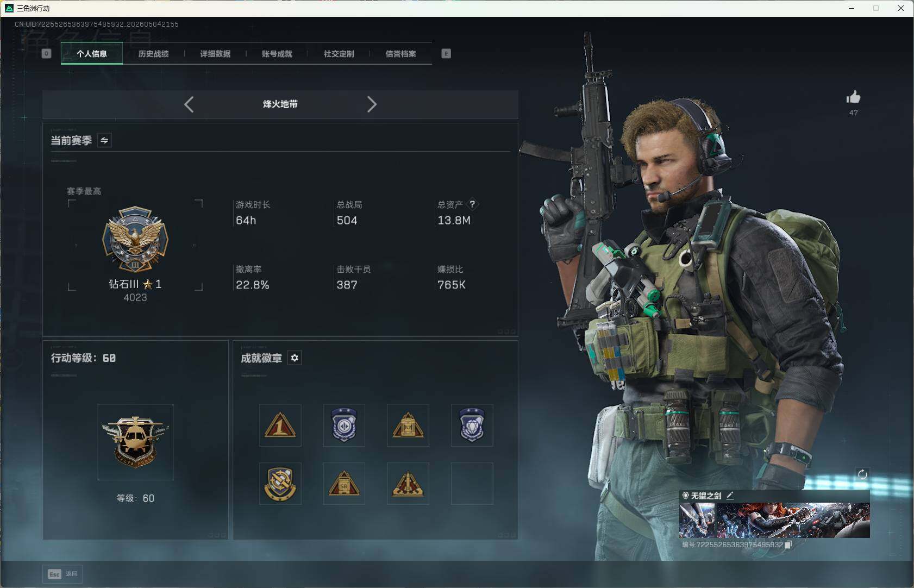Click the shield icon beside 无望之剑
Viewport: 914px width, 588px height.
(686, 496)
